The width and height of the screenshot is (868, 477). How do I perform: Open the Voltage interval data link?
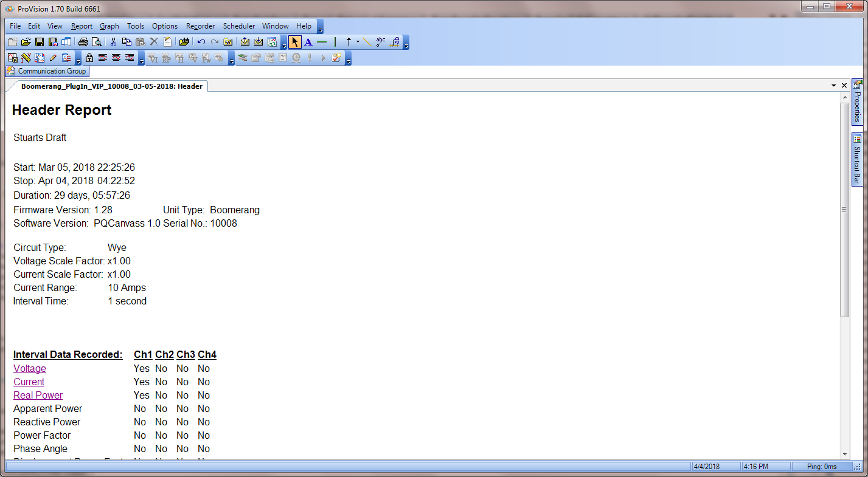pyautogui.click(x=29, y=368)
